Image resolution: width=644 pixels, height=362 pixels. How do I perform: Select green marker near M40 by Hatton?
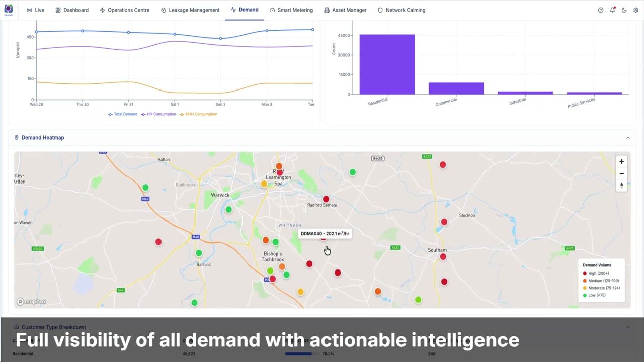click(x=145, y=188)
